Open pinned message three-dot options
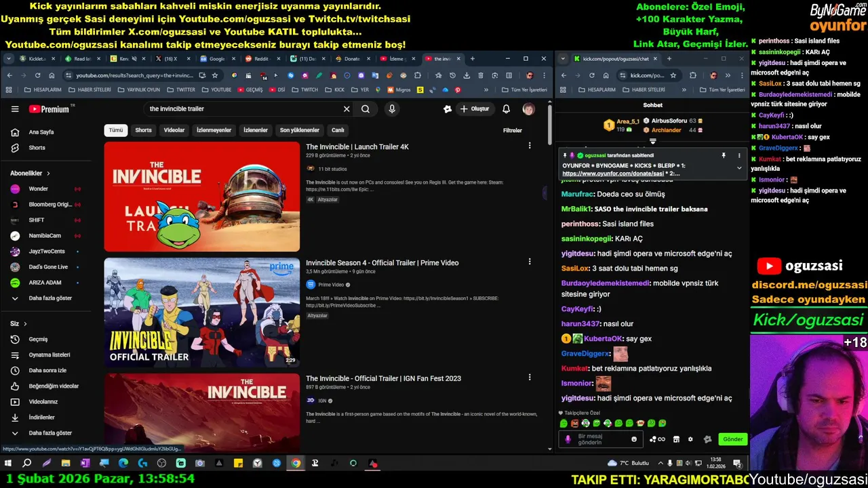This screenshot has height=488, width=868. [x=739, y=155]
